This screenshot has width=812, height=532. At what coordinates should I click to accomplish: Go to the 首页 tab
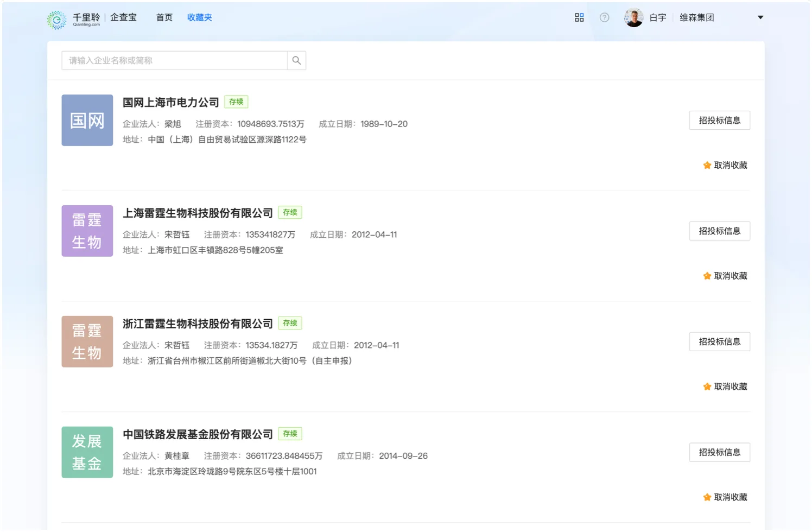(164, 17)
